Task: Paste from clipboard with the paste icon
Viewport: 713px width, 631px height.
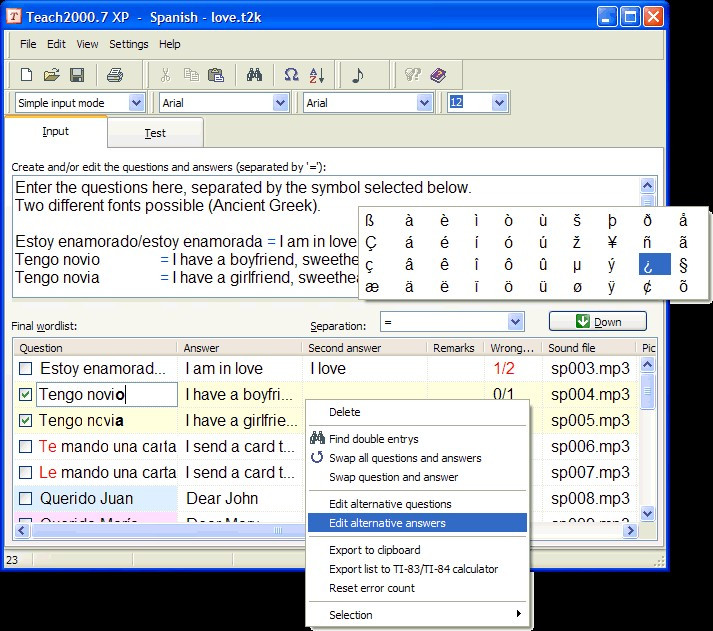Action: click(x=216, y=75)
